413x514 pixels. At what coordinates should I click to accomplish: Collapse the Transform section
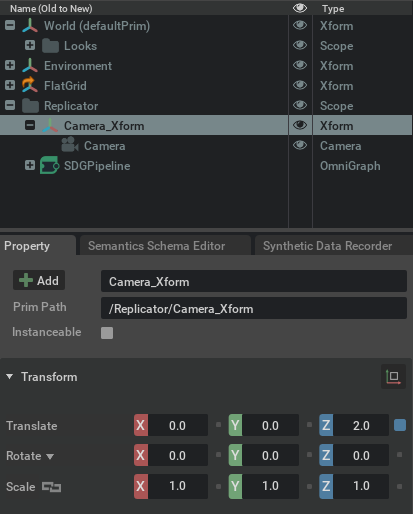click(x=10, y=377)
